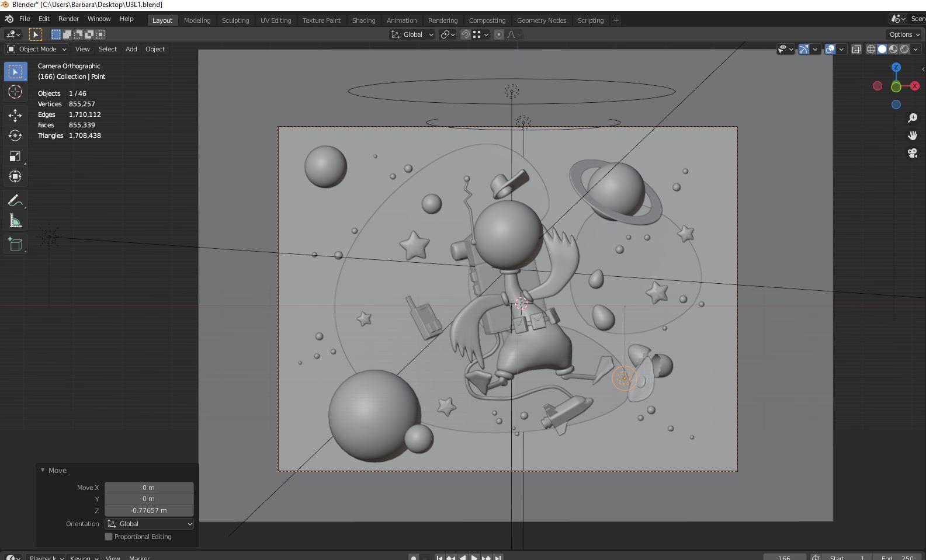Click the X axis on navigation gizmo

click(915, 86)
